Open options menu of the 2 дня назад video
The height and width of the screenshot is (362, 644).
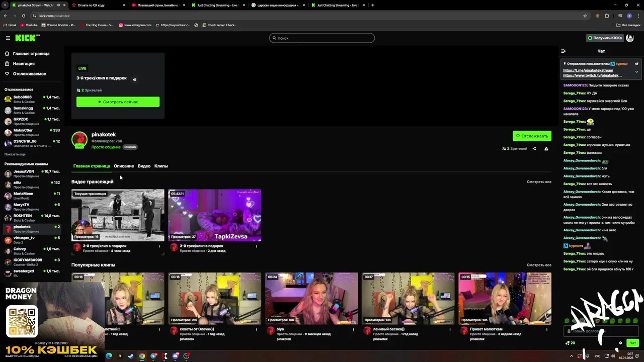click(x=257, y=246)
